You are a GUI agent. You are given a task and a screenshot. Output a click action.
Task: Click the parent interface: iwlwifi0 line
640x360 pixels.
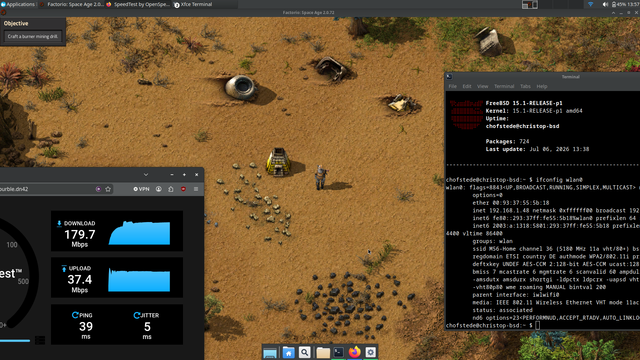516,295
